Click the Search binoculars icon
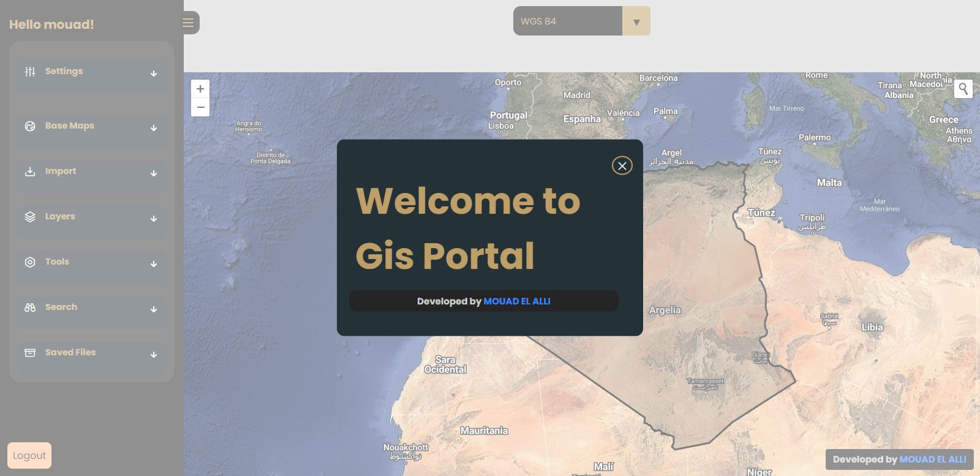980x476 pixels. click(30, 308)
